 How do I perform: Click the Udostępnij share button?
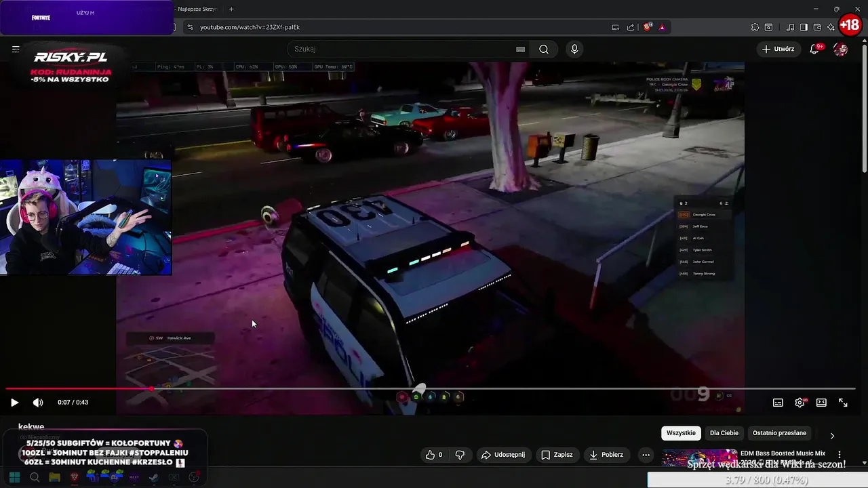click(502, 455)
